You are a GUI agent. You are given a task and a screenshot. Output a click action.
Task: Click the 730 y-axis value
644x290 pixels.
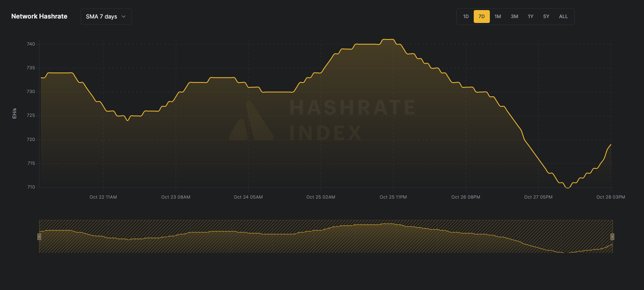31,91
